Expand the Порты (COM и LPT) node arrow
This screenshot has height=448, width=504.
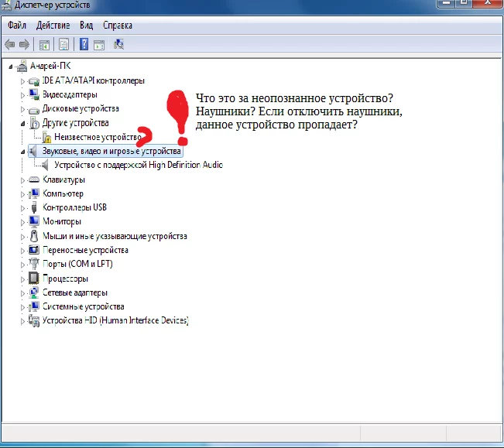point(22,265)
